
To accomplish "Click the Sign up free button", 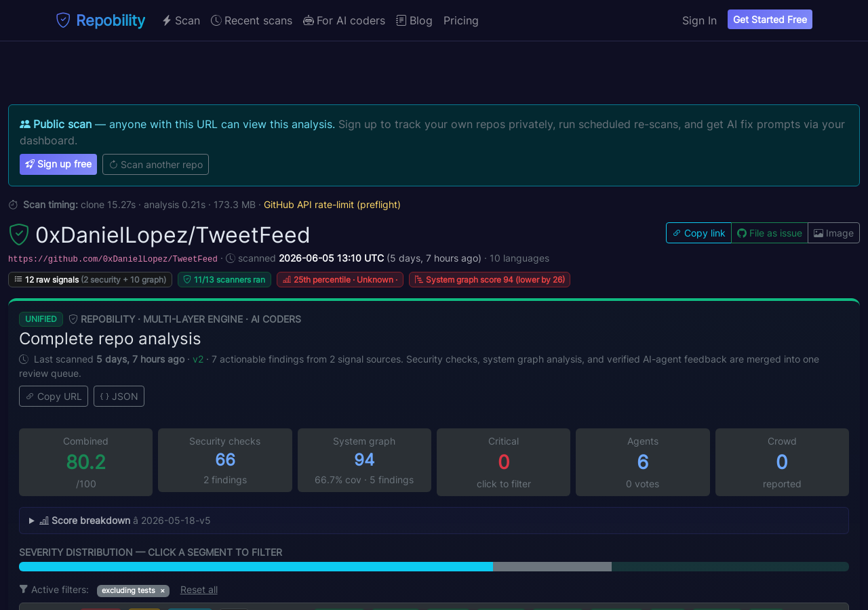I will point(58,164).
